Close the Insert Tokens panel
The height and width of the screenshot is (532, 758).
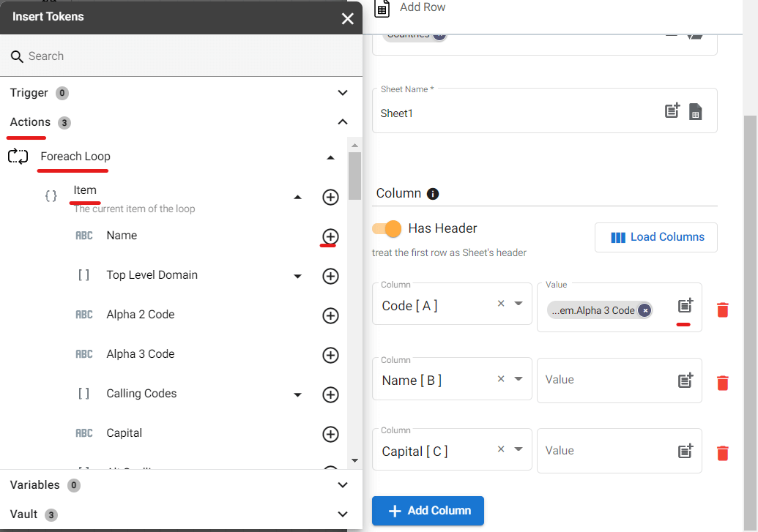click(347, 18)
